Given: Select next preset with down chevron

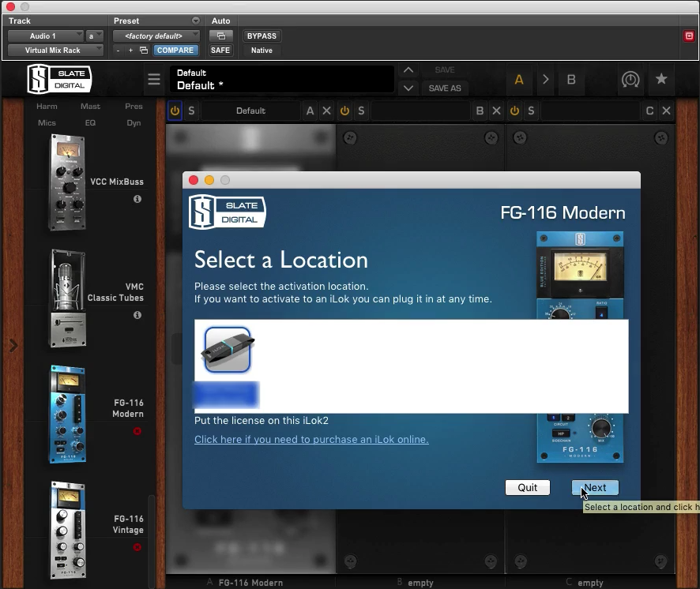Looking at the screenshot, I should tap(408, 88).
